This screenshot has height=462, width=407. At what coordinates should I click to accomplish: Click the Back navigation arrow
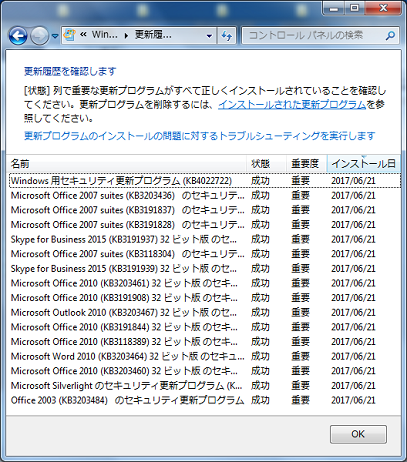pos(18,36)
